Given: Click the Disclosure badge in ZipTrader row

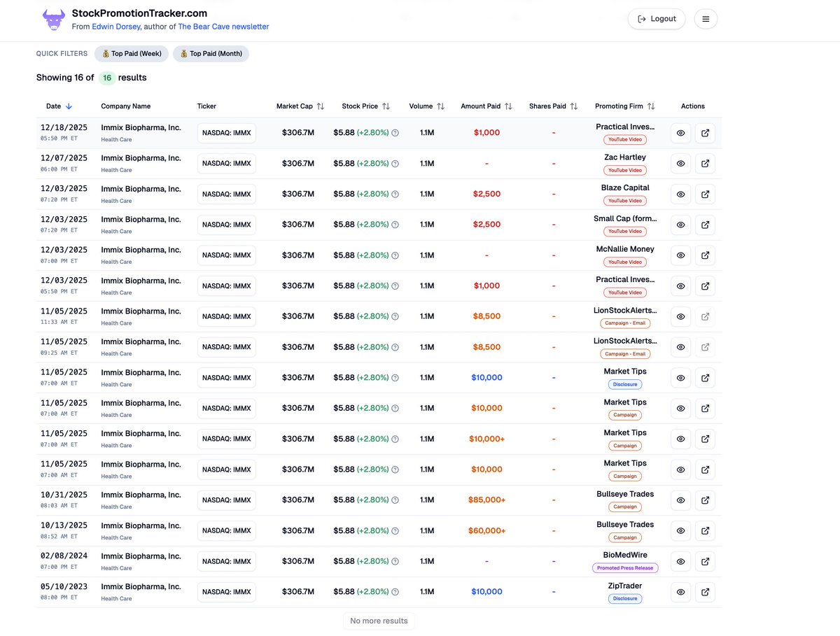Looking at the screenshot, I should pyautogui.click(x=625, y=599).
